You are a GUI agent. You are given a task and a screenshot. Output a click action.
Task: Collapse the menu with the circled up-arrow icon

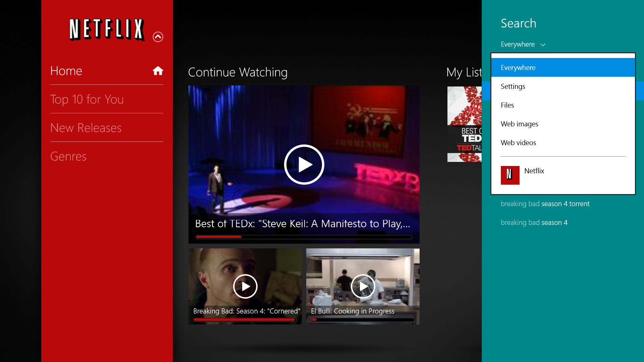pyautogui.click(x=158, y=37)
